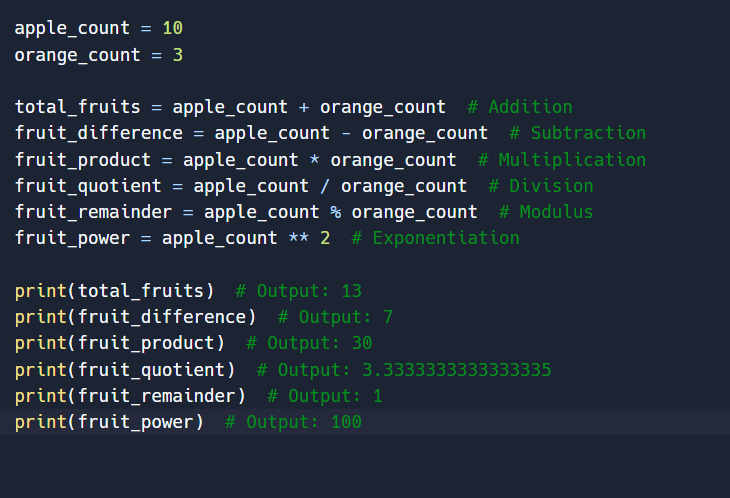Click the number 10 in the apple_count assignment
The width and height of the screenshot is (730, 498).
tap(172, 28)
